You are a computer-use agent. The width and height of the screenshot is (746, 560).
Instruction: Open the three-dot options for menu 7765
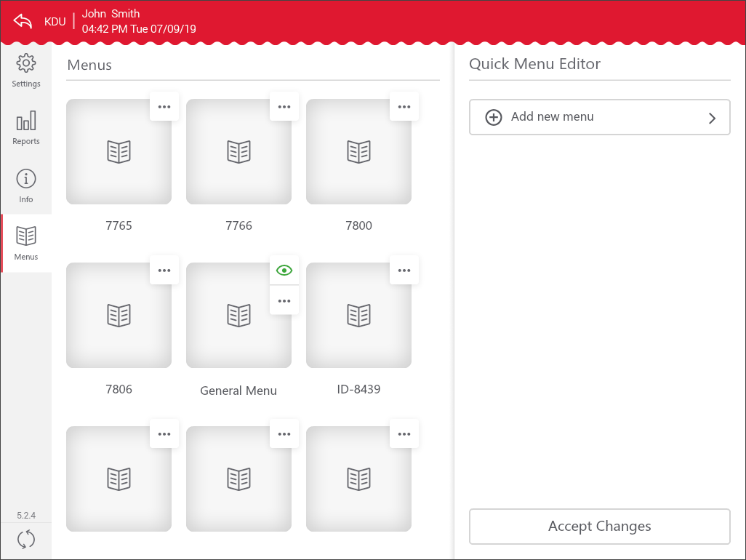pyautogui.click(x=164, y=107)
